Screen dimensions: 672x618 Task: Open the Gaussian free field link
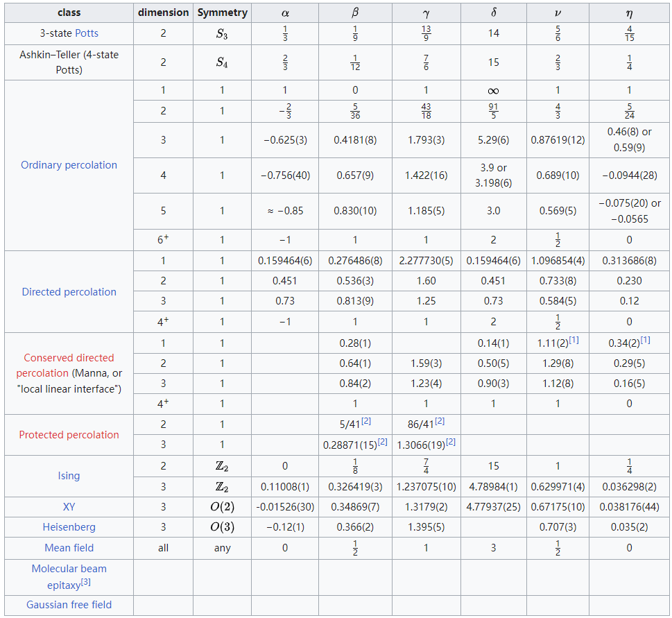tap(69, 605)
